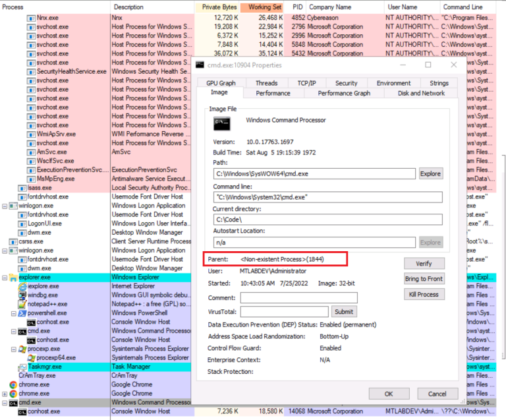Select the notepad++.exe icon in process tree

pyautogui.click(x=22, y=304)
